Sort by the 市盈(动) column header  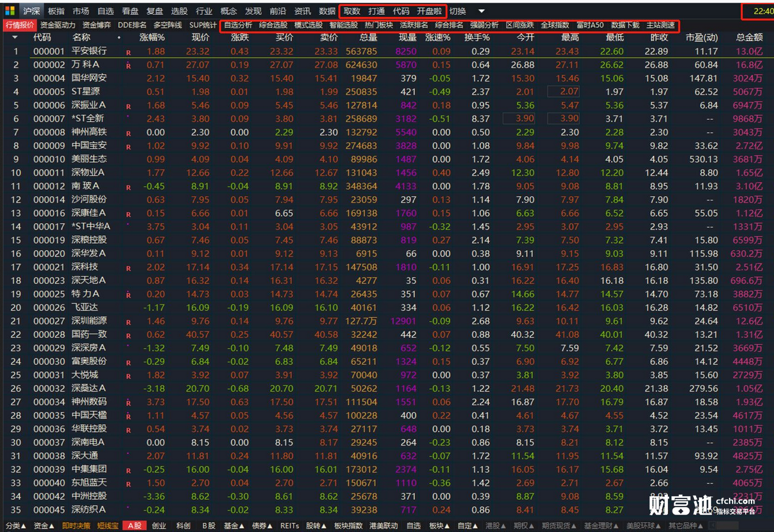tap(701, 37)
